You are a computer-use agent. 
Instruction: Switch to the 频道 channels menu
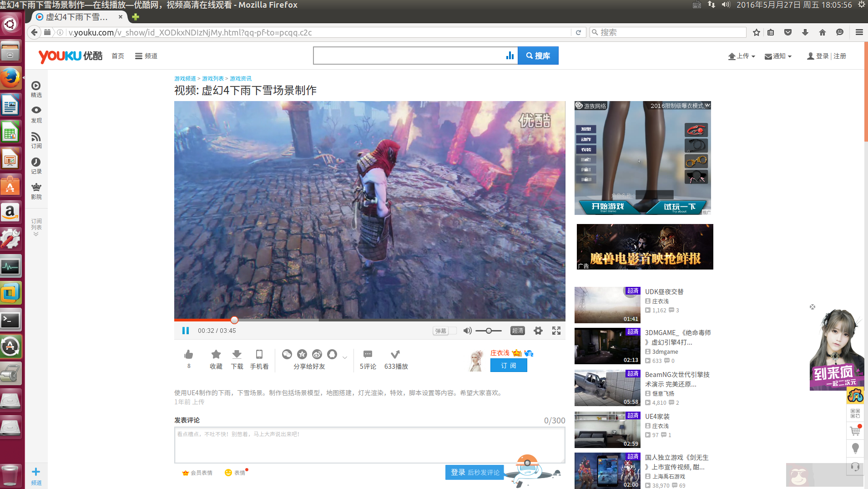pos(146,56)
